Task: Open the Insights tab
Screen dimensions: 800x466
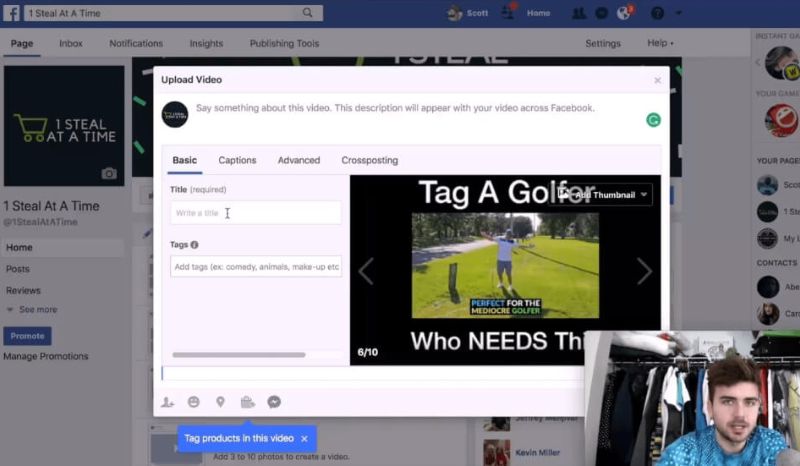Action: [206, 43]
